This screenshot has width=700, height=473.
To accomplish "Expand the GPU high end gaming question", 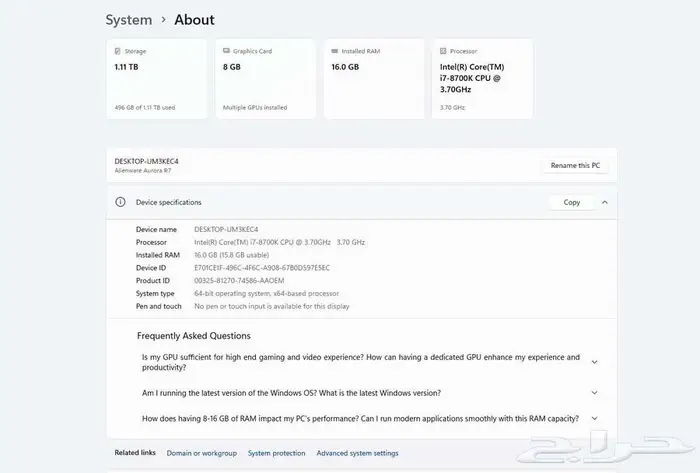I will coord(595,362).
